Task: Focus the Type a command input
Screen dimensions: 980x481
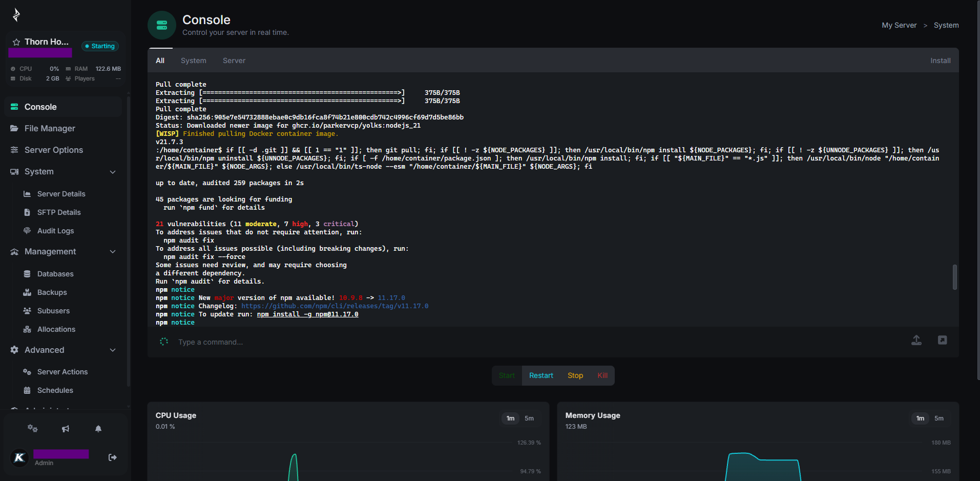Action: (x=538, y=342)
